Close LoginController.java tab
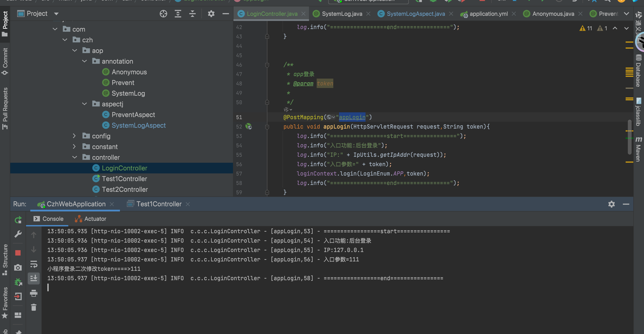 point(303,14)
